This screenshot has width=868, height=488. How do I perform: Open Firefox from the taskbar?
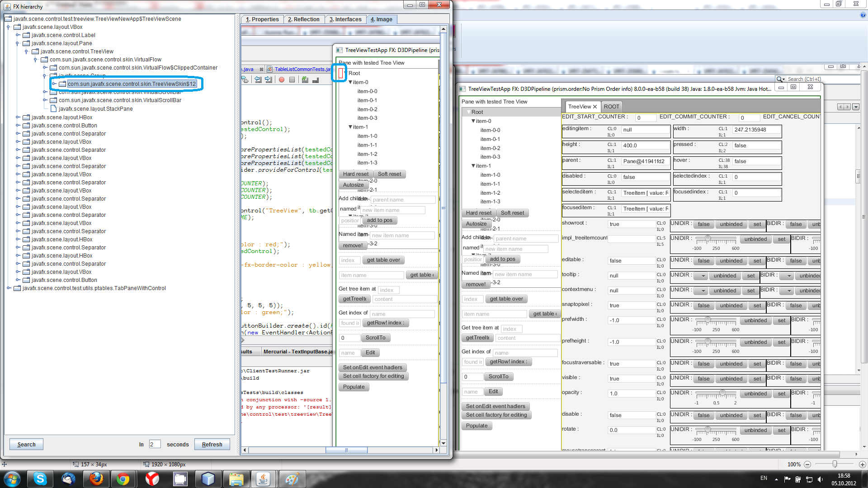[96, 479]
